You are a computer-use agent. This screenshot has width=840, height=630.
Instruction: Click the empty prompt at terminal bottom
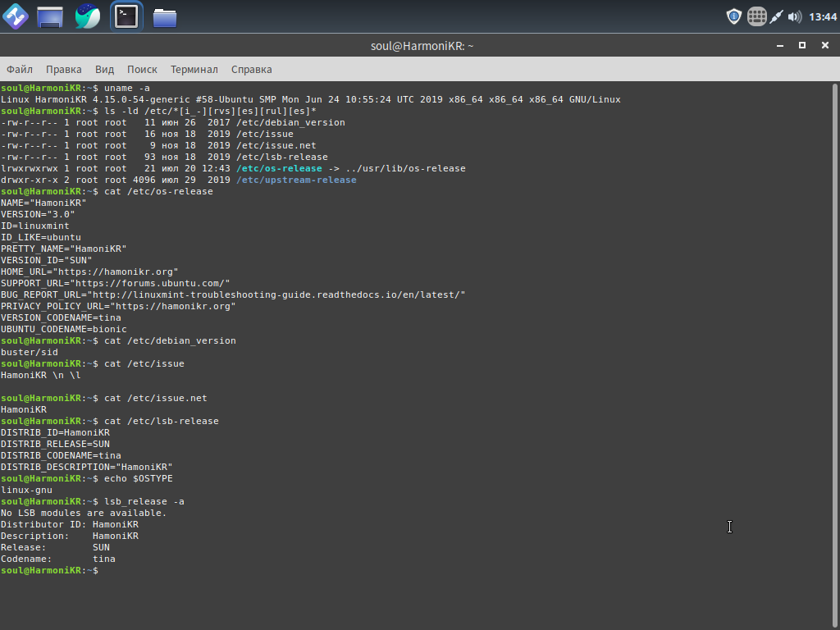coord(49,571)
